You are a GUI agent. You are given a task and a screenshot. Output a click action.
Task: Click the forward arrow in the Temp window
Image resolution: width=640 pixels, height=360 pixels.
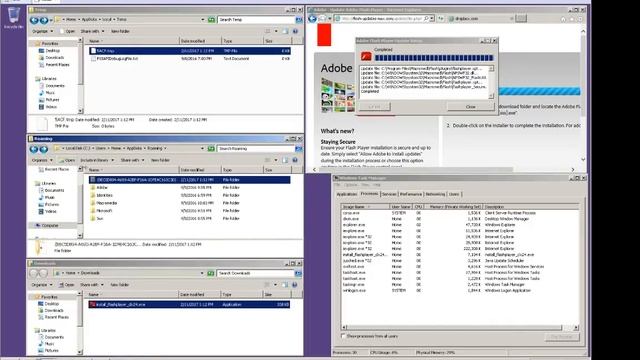(x=43, y=20)
